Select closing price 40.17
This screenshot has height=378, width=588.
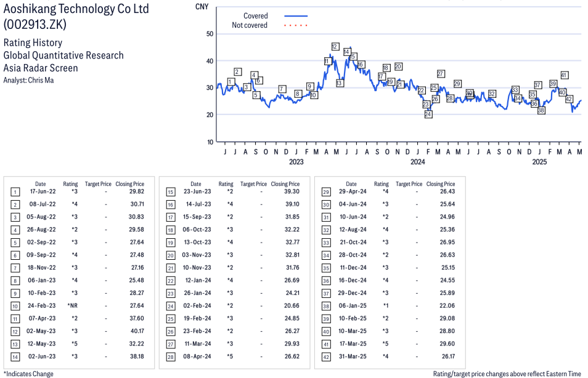coord(137,331)
